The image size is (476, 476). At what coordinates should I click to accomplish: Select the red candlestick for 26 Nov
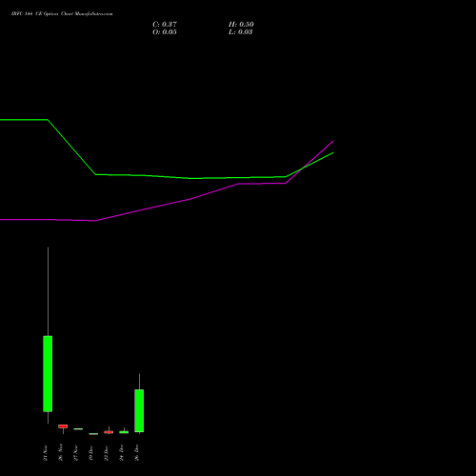[x=63, y=426]
